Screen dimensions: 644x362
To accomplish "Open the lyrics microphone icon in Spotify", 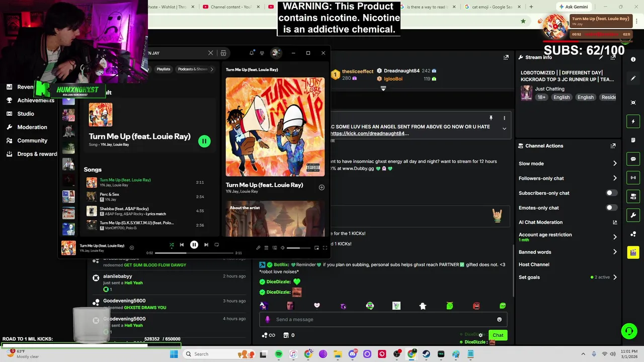I will tap(258, 247).
